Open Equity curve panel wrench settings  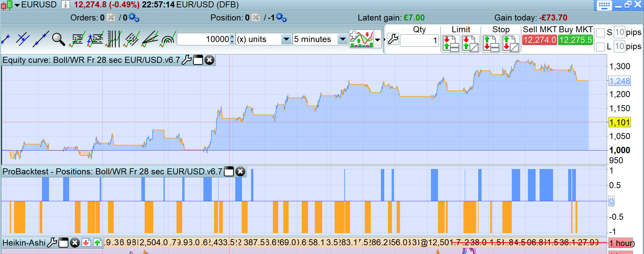click(x=186, y=60)
